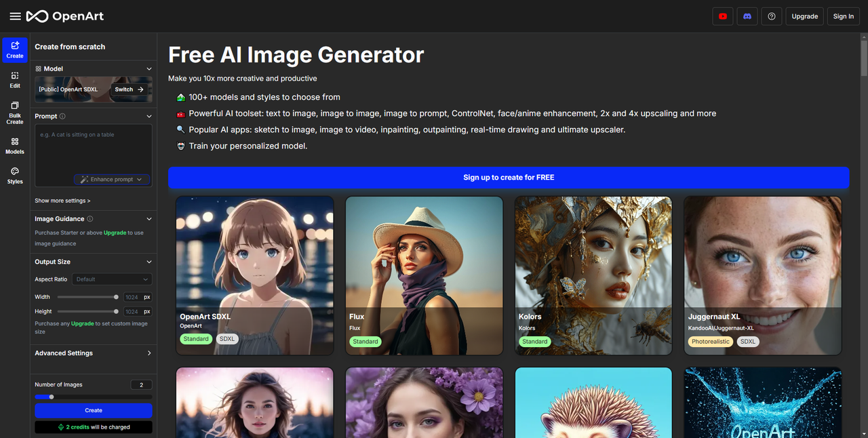Image resolution: width=868 pixels, height=438 pixels.
Task: Open the Aspect Ratio dropdown
Action: coord(112,279)
